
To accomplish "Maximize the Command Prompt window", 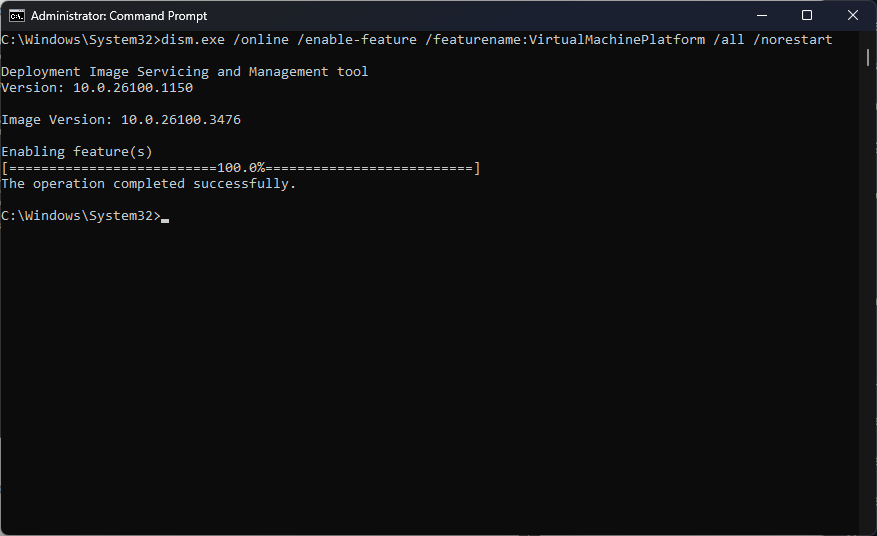I will tap(807, 16).
